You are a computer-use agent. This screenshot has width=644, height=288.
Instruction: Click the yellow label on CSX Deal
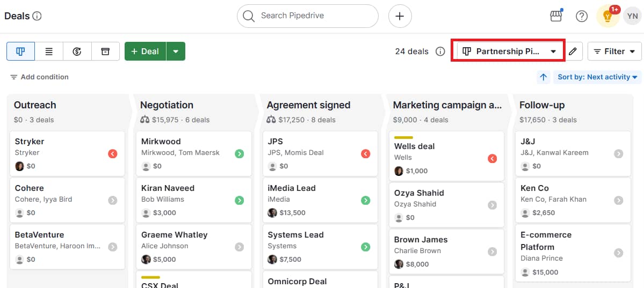click(150, 277)
